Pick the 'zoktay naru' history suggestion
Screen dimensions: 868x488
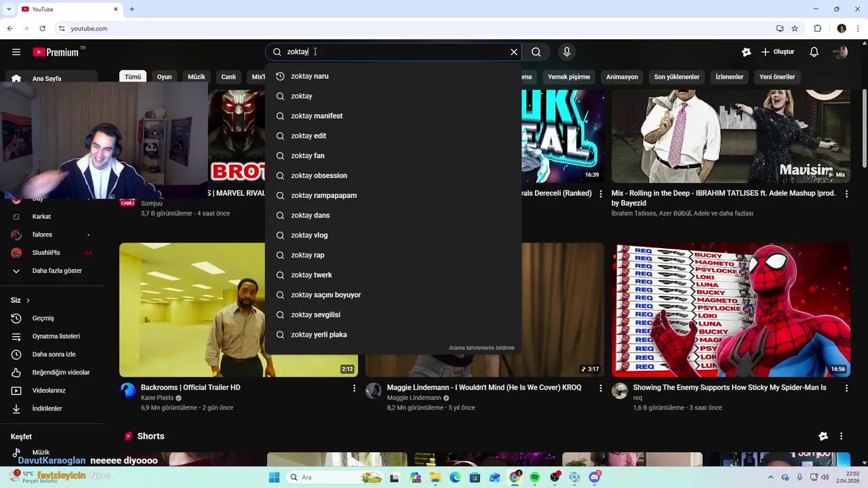(393, 77)
